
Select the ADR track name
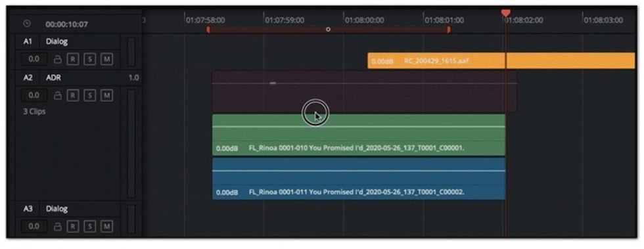click(x=53, y=78)
